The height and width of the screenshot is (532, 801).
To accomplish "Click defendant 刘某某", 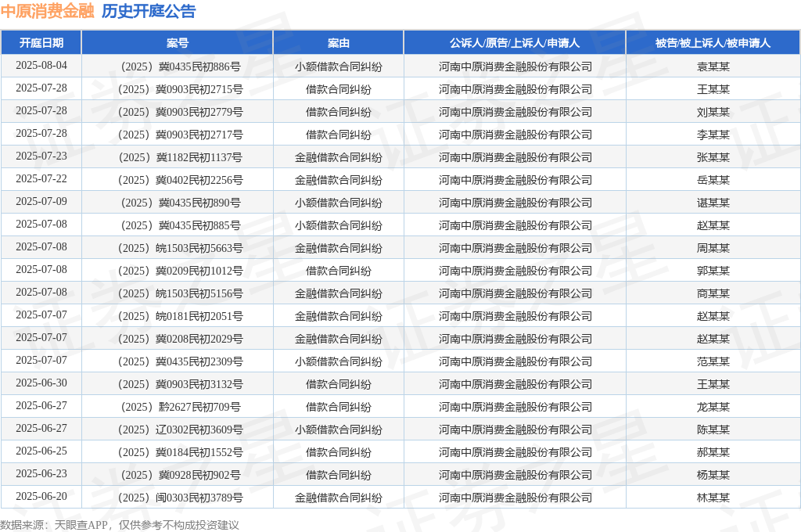I will (713, 112).
